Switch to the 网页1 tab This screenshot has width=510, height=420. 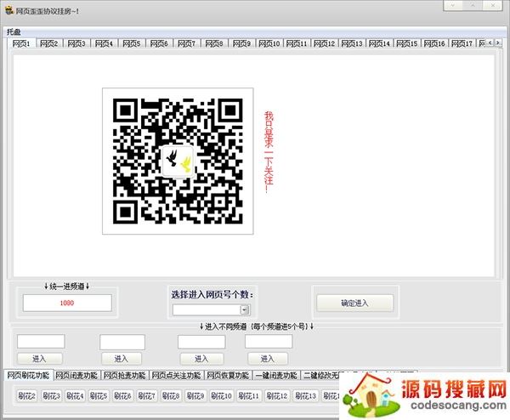(21, 43)
